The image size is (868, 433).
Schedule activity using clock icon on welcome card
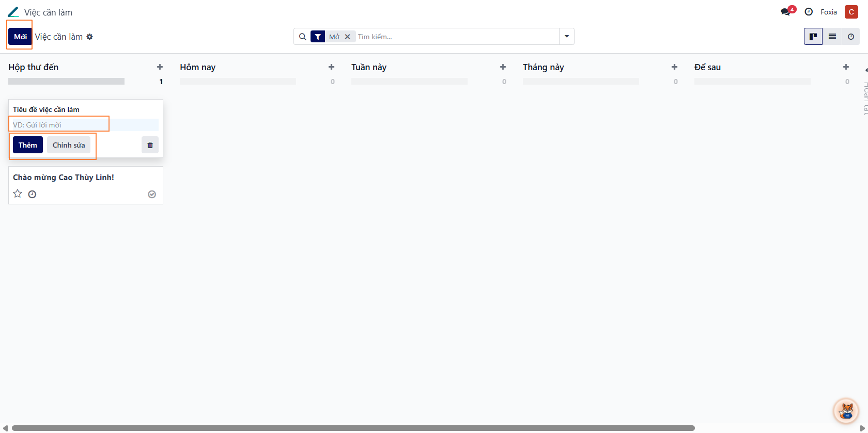pyautogui.click(x=32, y=195)
